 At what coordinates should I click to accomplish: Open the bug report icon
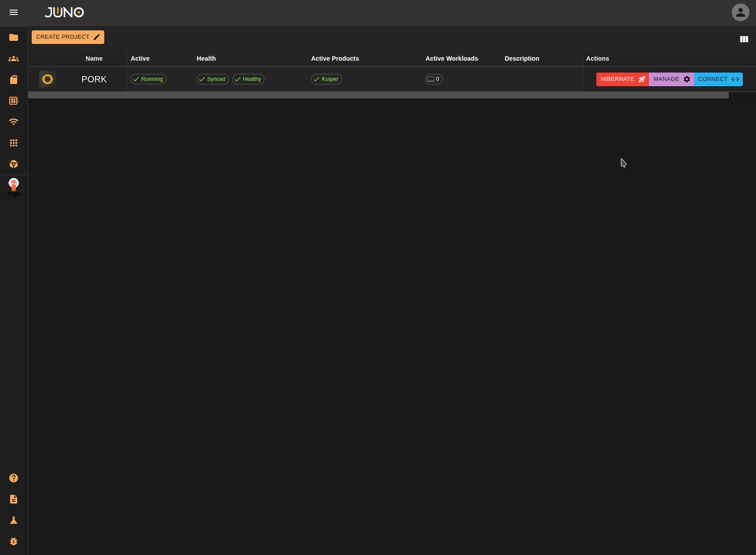[x=14, y=541]
